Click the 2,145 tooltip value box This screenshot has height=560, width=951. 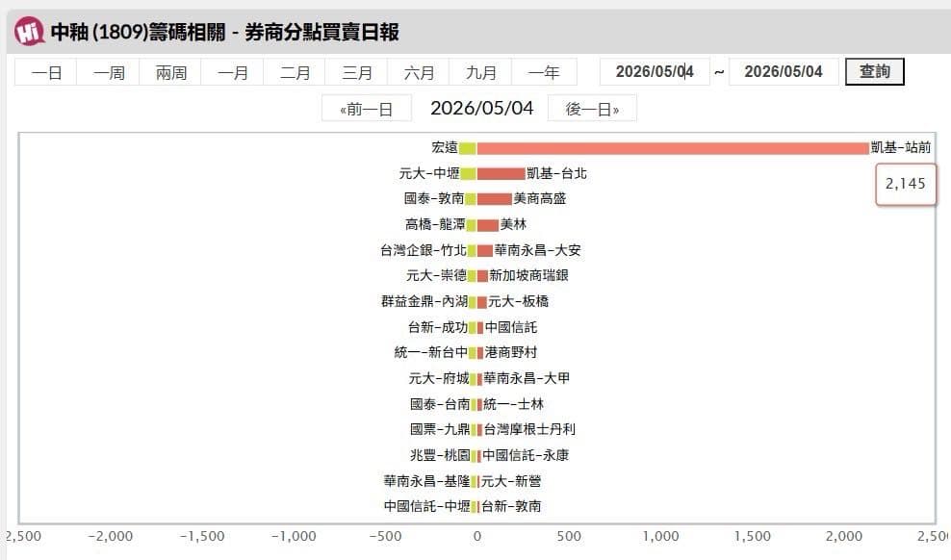906,184
